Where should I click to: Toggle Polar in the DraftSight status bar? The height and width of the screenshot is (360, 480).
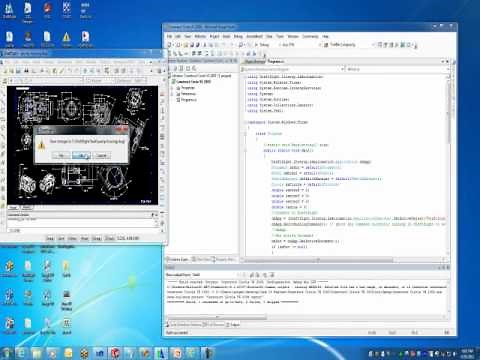[x=84, y=238]
